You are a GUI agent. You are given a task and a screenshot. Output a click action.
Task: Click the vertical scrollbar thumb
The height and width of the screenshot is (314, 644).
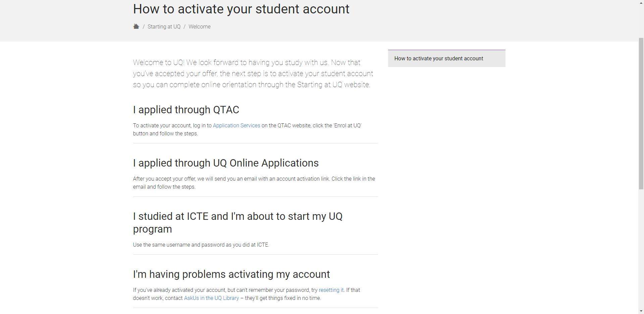pos(641,114)
